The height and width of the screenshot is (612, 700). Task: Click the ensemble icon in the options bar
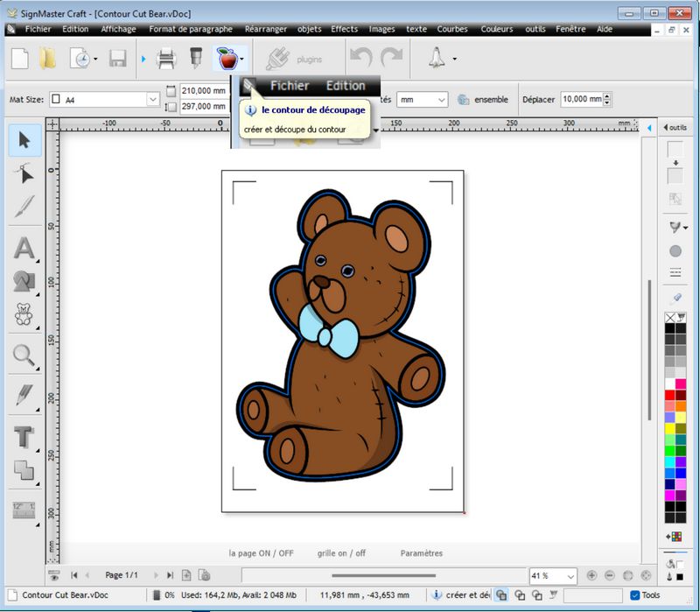pos(464,99)
